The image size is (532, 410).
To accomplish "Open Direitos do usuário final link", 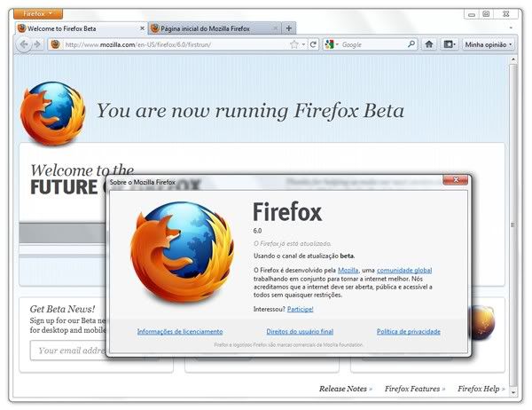I will 300,332.
